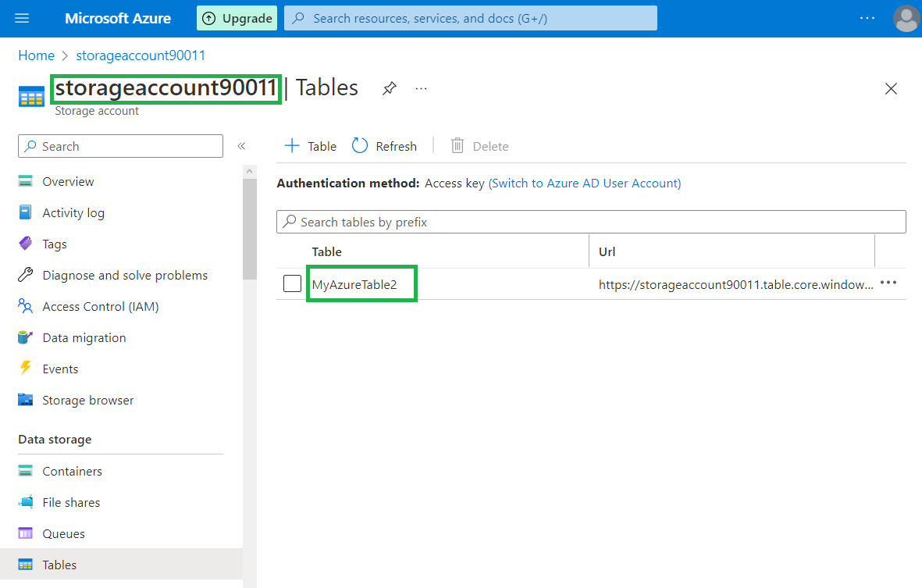This screenshot has width=922, height=588.
Task: Click the Upgrade button
Action: 237,18
